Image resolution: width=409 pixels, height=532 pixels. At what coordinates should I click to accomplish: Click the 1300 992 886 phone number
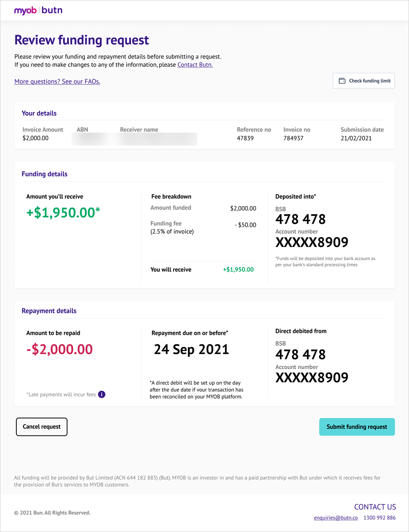380,518
